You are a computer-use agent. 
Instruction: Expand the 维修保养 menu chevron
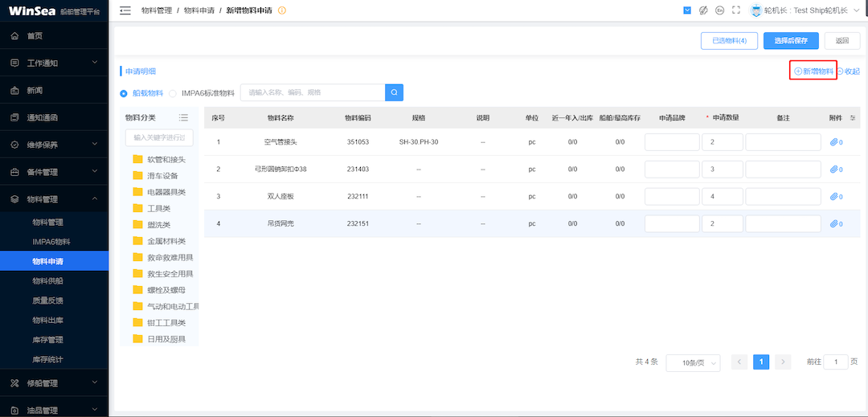(x=95, y=145)
